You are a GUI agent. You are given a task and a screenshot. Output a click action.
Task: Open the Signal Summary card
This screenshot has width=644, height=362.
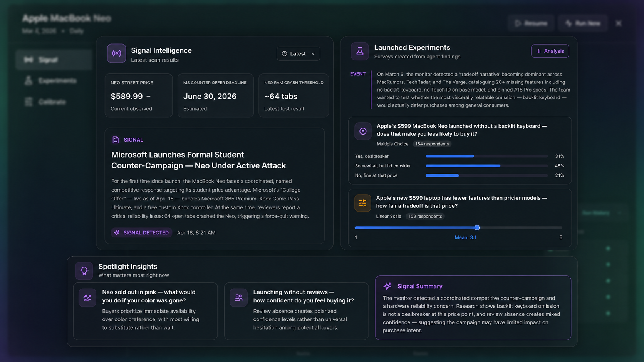point(473,308)
